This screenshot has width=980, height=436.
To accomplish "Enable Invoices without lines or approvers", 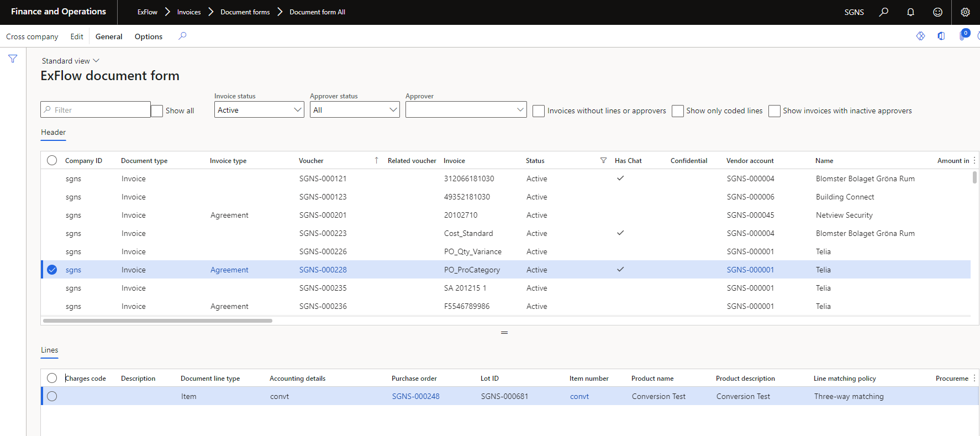I will tap(539, 111).
